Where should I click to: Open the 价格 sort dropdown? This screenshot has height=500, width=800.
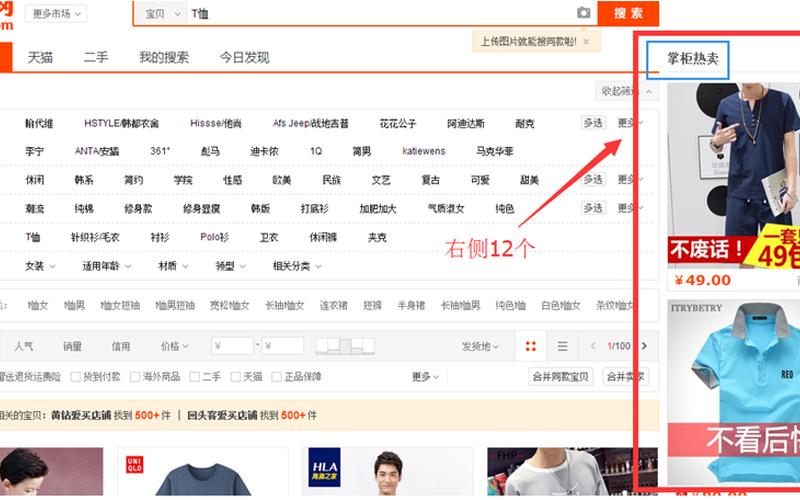[x=174, y=346]
